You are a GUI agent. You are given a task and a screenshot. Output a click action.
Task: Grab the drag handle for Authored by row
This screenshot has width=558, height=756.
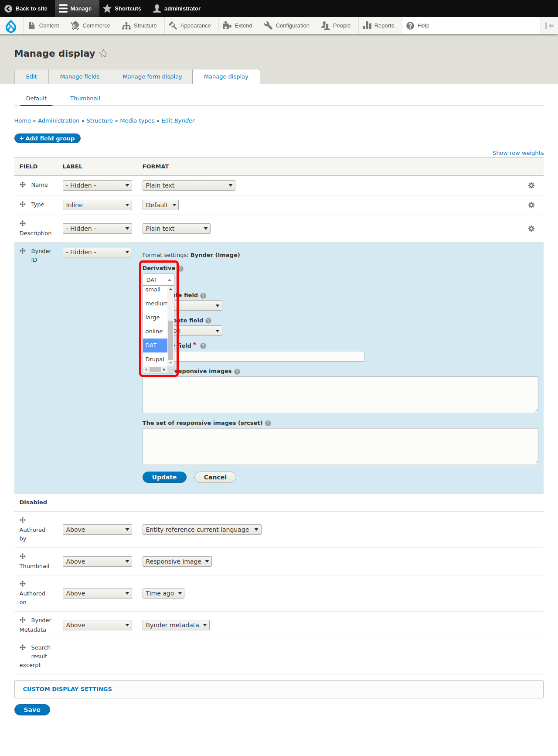pos(23,520)
